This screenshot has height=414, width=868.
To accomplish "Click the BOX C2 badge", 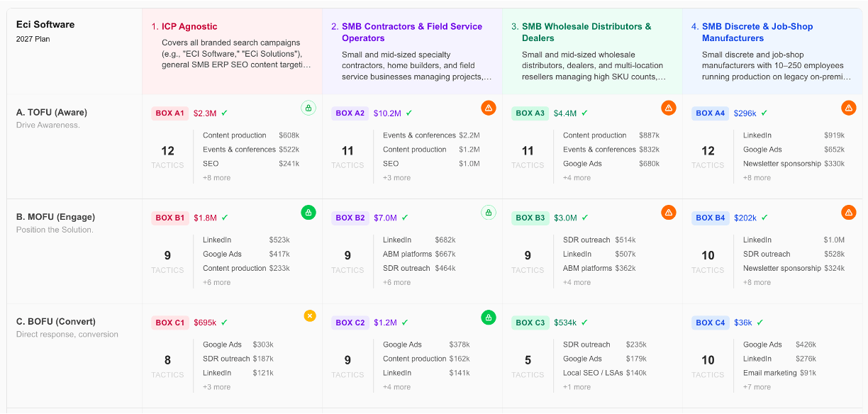I will [350, 323].
